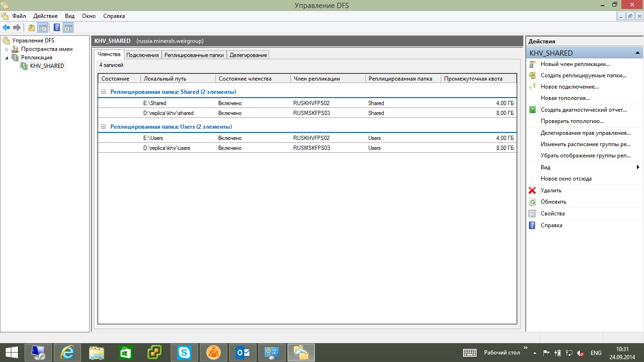The image size is (644, 362).
Task: Switch to the Реплицированные папки tab
Action: click(x=194, y=55)
